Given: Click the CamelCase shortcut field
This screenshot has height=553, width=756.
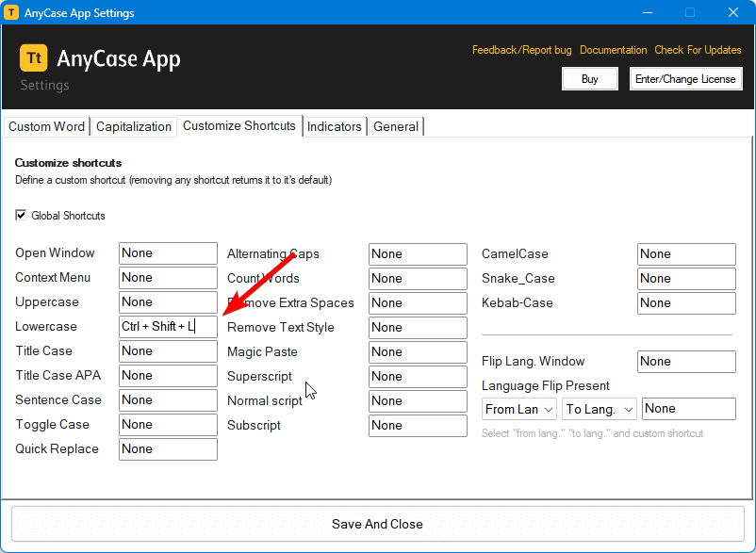Looking at the screenshot, I should point(686,254).
